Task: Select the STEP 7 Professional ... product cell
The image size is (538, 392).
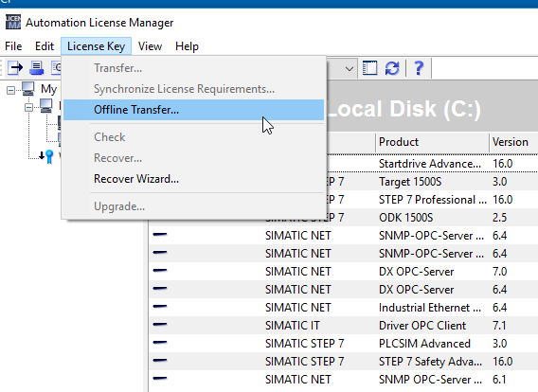Action: [432, 200]
